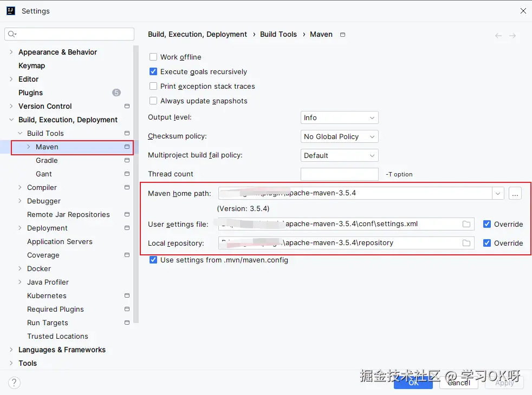Toggle Override for User settings file
532x395 pixels.
tap(487, 224)
